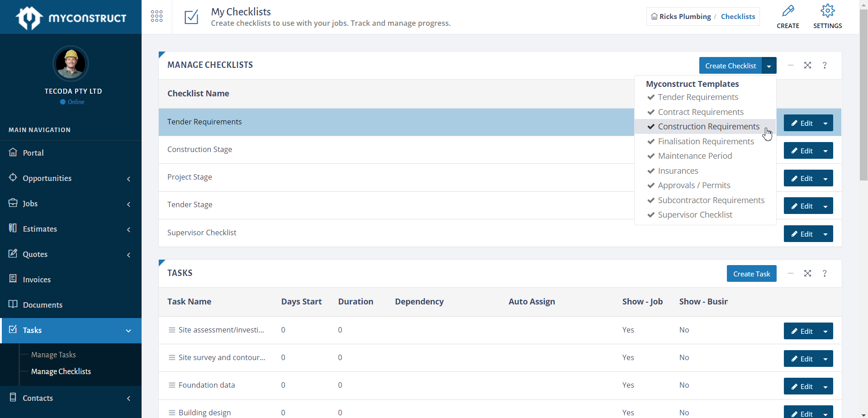Image resolution: width=868 pixels, height=418 pixels.
Task: Click the Create Task button
Action: point(751,274)
